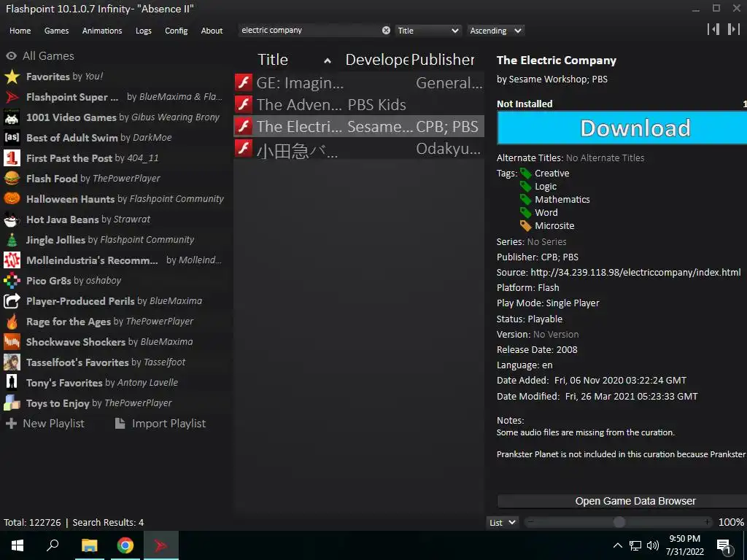Image resolution: width=747 pixels, height=560 pixels.
Task: Open the Animations tab
Action: (x=102, y=31)
